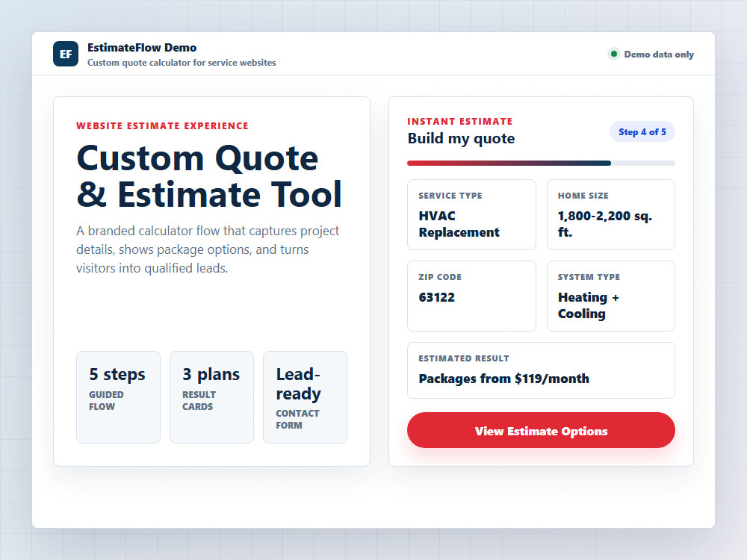The width and height of the screenshot is (747, 560).
Task: Click the 3 plans Result Cards card
Action: (211, 397)
